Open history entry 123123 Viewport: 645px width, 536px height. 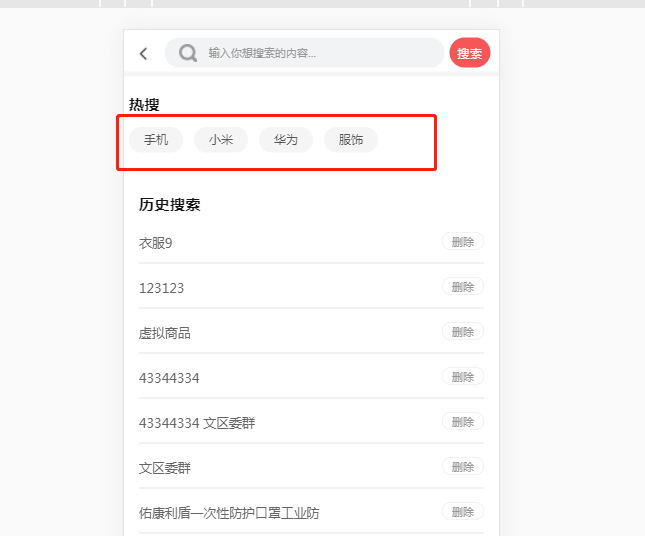coord(161,288)
